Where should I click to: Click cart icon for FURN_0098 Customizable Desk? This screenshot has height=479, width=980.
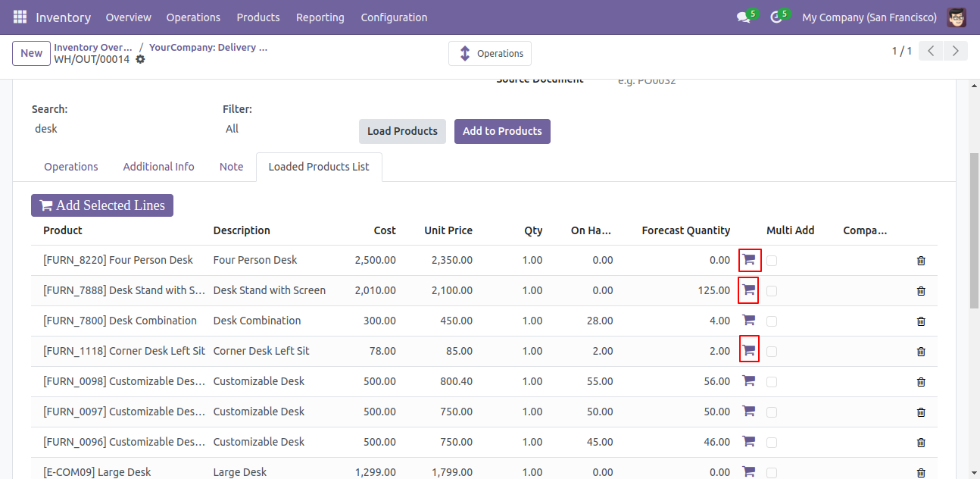point(749,381)
